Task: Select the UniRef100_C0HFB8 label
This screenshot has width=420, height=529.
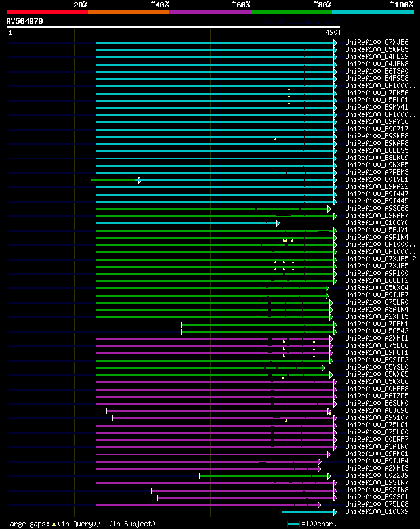Action: tap(377, 389)
